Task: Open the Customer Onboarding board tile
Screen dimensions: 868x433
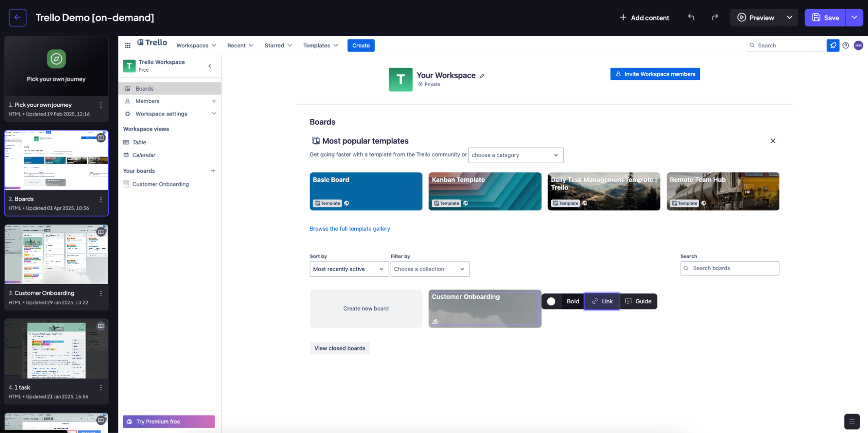Action: (485, 308)
